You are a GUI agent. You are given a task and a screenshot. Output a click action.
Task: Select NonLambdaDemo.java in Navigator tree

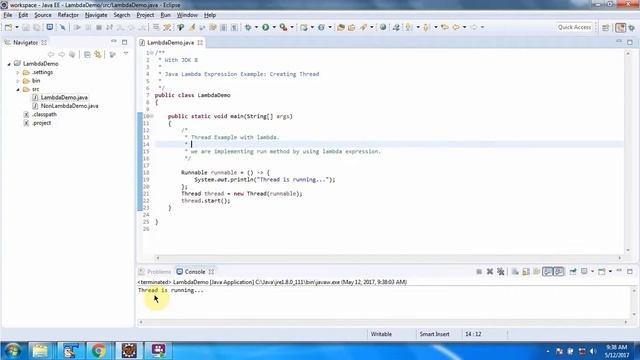pos(69,106)
